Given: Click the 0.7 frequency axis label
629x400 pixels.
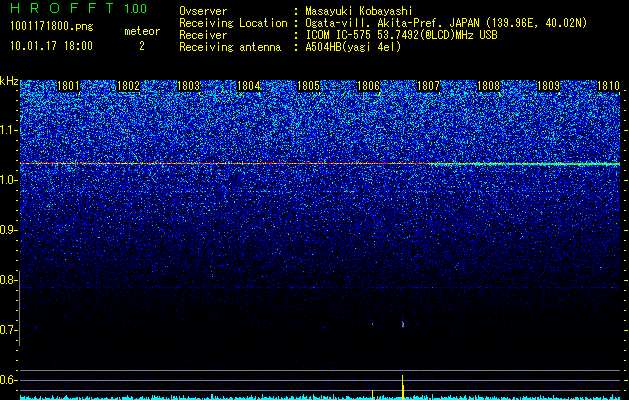Looking at the screenshot, I should 8,330.
